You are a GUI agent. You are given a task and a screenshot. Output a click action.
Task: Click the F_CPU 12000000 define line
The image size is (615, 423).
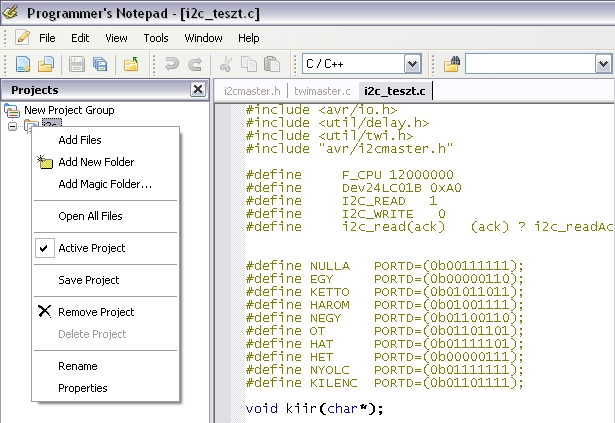[x=349, y=175]
